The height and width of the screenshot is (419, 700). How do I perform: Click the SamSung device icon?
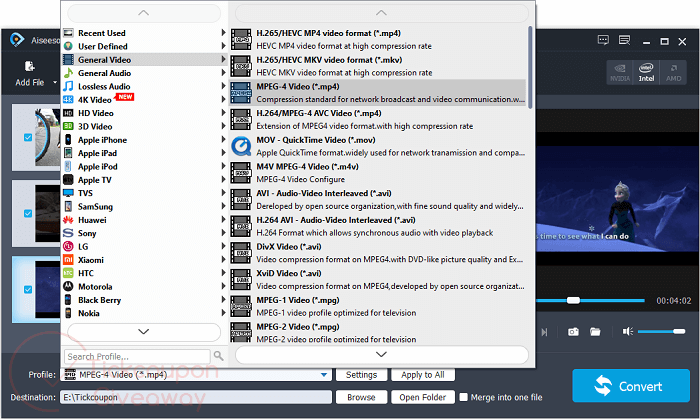[x=68, y=206]
